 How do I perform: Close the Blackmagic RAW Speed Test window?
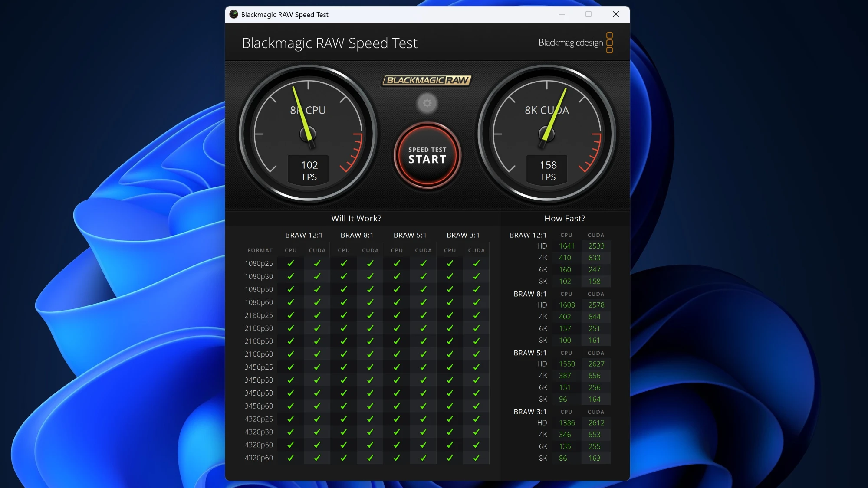[615, 14]
